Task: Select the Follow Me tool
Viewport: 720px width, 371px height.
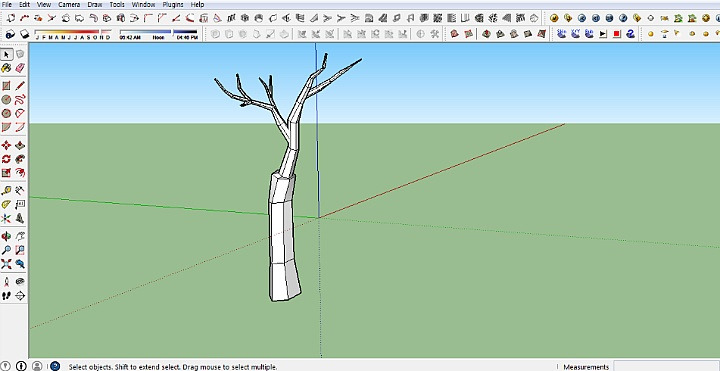Action: 20,159
